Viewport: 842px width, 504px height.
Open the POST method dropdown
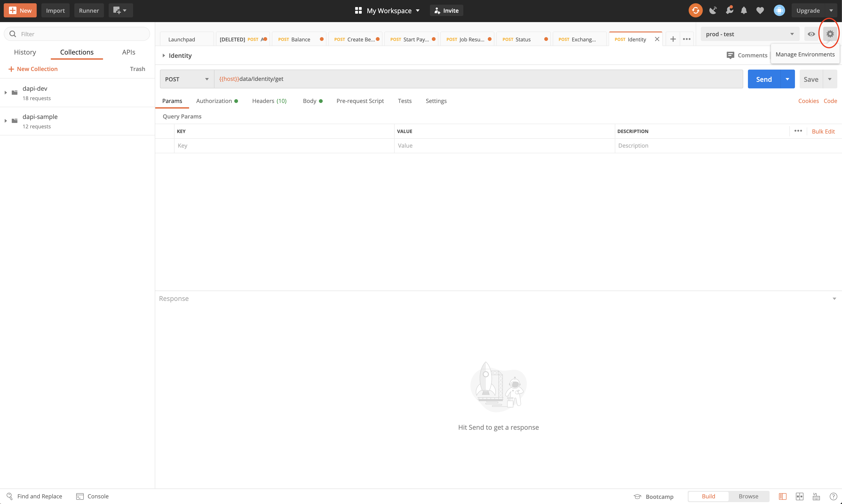point(187,79)
